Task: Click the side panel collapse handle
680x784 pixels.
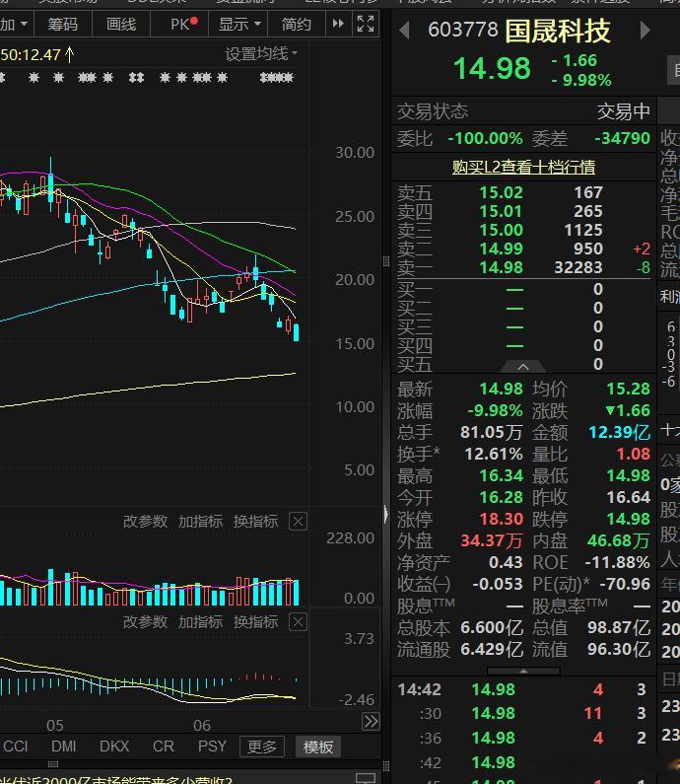Action: (x=385, y=514)
